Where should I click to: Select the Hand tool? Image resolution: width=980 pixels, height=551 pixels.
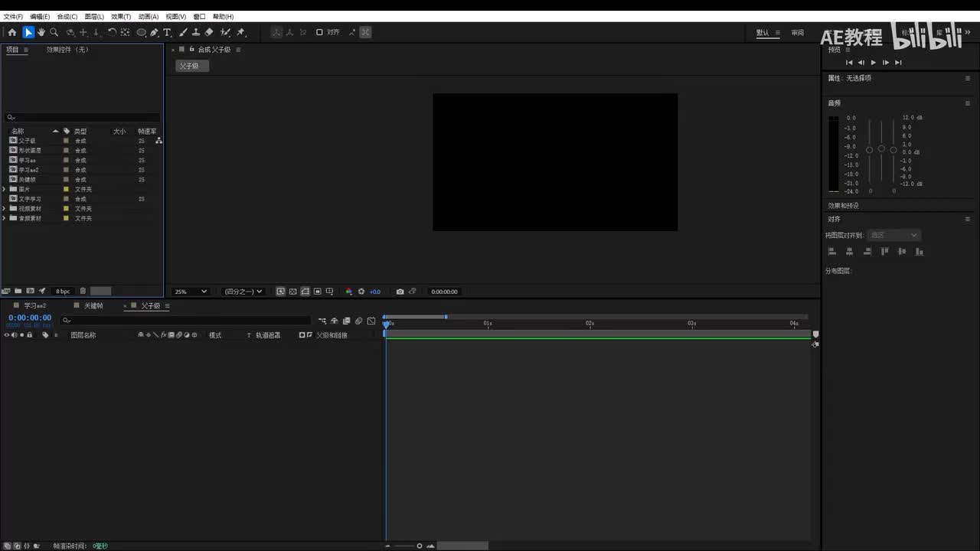(x=41, y=32)
